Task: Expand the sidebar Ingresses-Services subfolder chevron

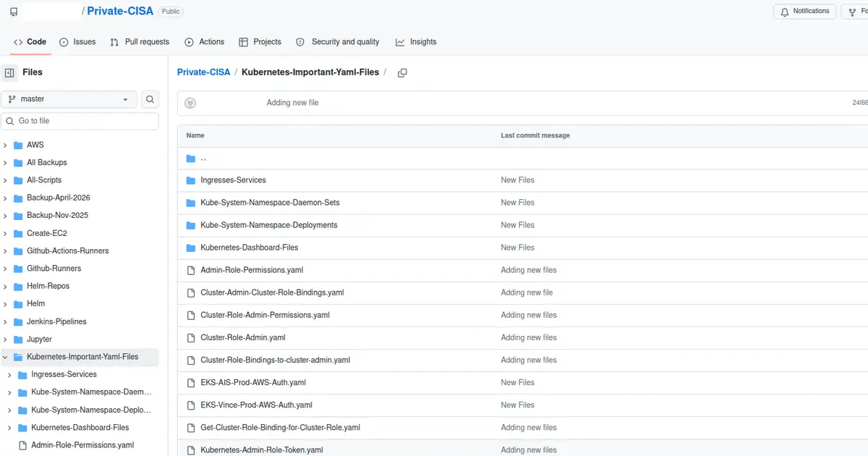Action: click(9, 375)
